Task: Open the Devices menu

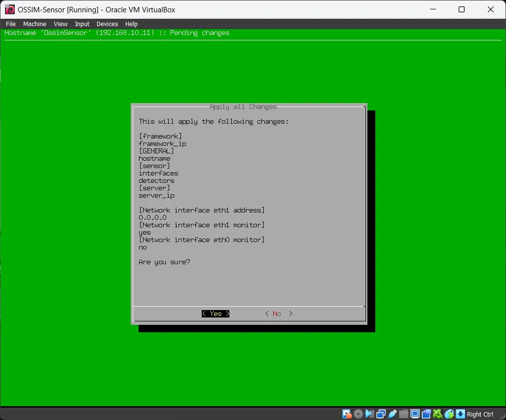Action: tap(107, 24)
